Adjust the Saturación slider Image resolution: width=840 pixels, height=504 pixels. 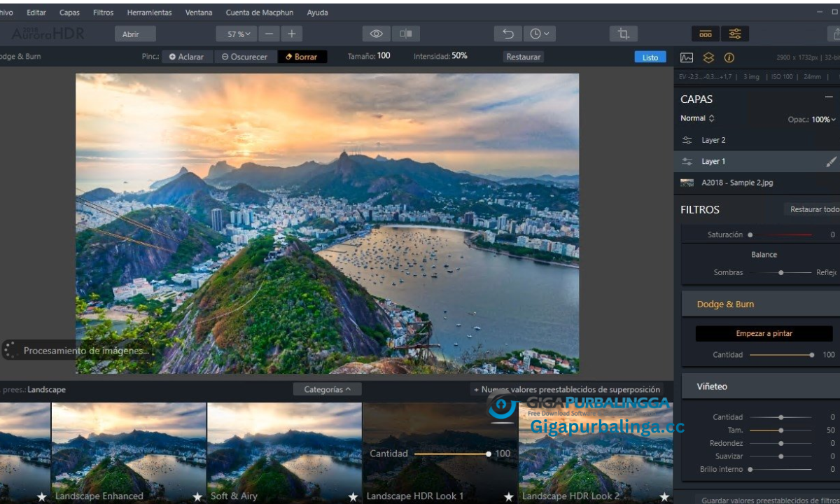(781, 235)
